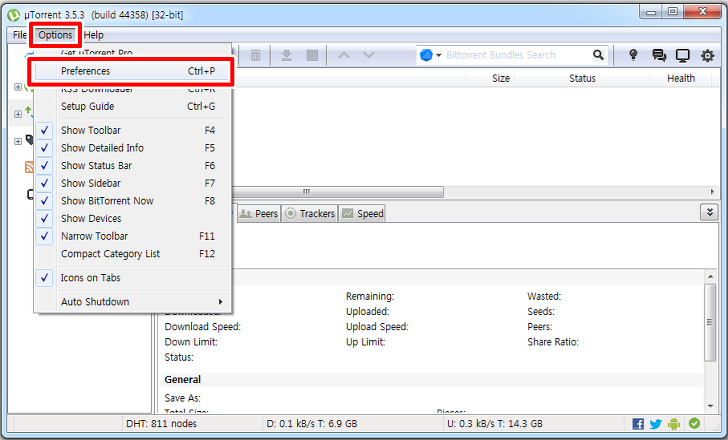Click the Facebook icon in status bar
Image resolution: width=728 pixels, height=440 pixels.
[638, 424]
